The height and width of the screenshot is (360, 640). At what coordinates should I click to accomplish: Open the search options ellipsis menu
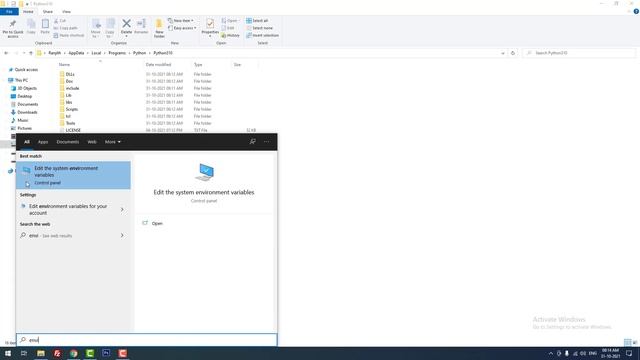point(267,142)
